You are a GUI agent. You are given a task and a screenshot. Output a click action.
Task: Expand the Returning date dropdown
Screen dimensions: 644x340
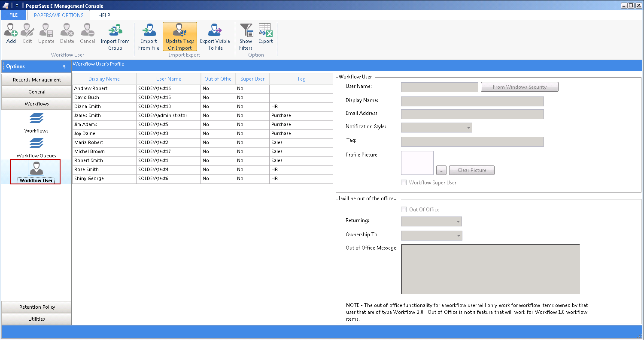click(x=459, y=222)
